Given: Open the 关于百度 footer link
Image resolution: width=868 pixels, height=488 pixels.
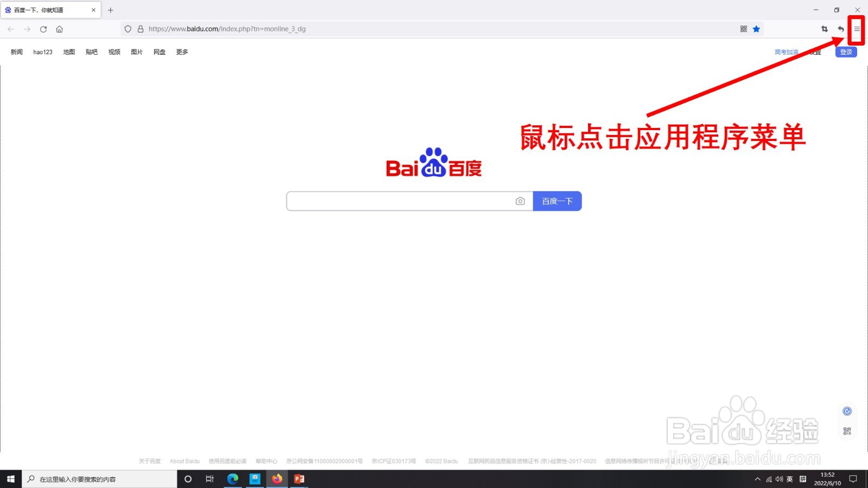Looking at the screenshot, I should [x=150, y=461].
